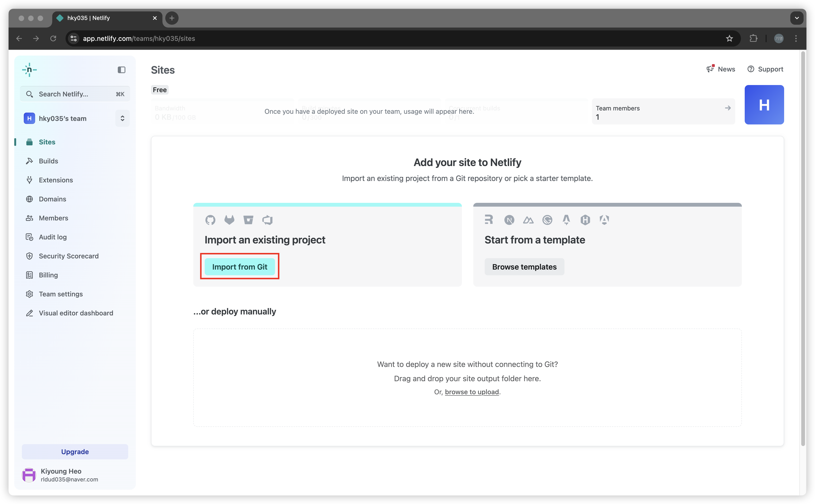Image resolution: width=815 pixels, height=504 pixels.
Task: Open a new browser tab
Action: point(172,18)
